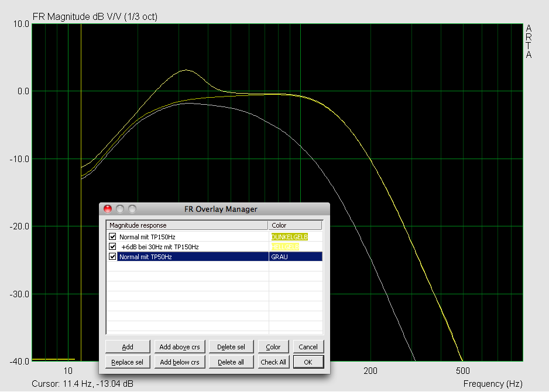
Task: Click 'Check All' button
Action: (273, 362)
